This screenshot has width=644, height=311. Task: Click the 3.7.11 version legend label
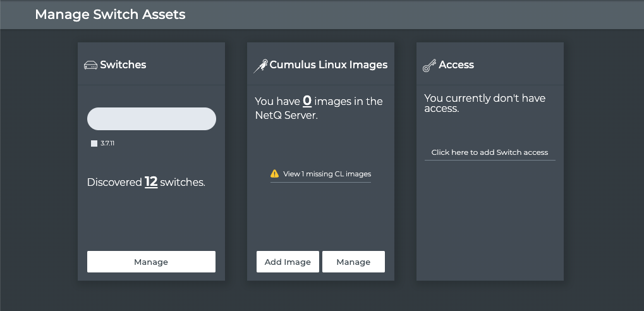[107, 143]
